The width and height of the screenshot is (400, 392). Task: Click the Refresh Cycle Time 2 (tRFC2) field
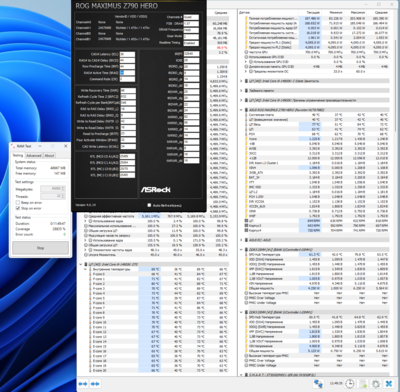click(x=128, y=97)
